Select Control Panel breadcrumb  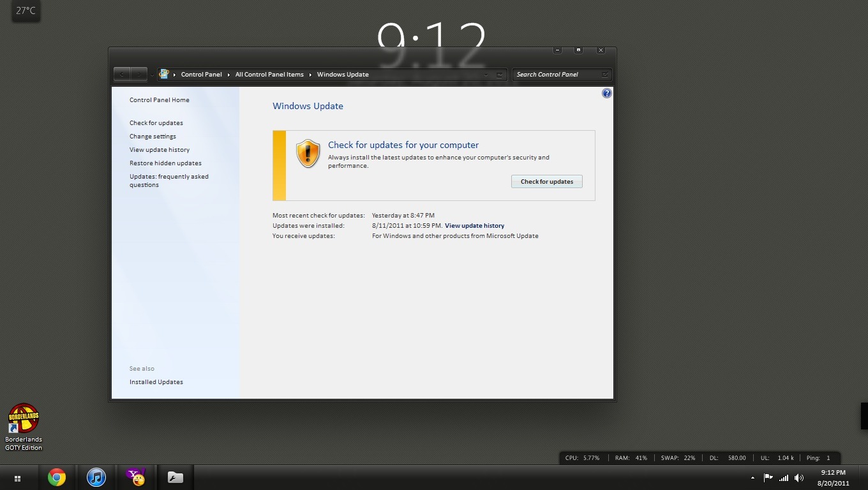(202, 75)
